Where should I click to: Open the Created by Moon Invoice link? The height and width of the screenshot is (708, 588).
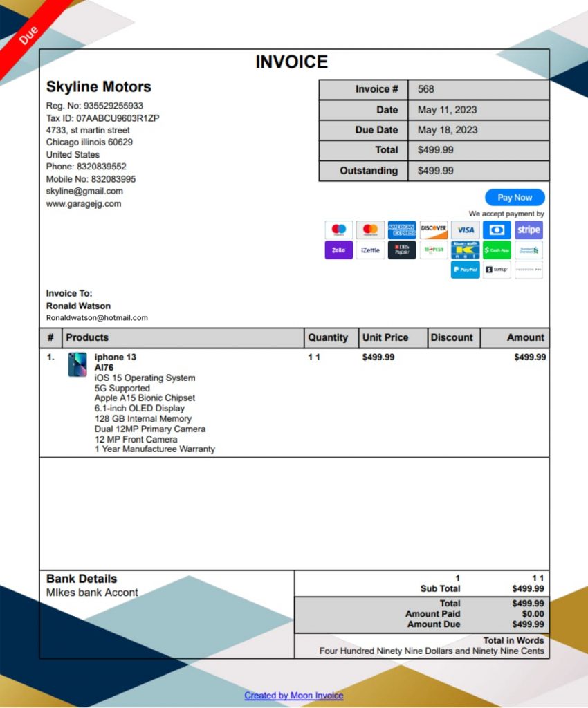pyautogui.click(x=293, y=696)
